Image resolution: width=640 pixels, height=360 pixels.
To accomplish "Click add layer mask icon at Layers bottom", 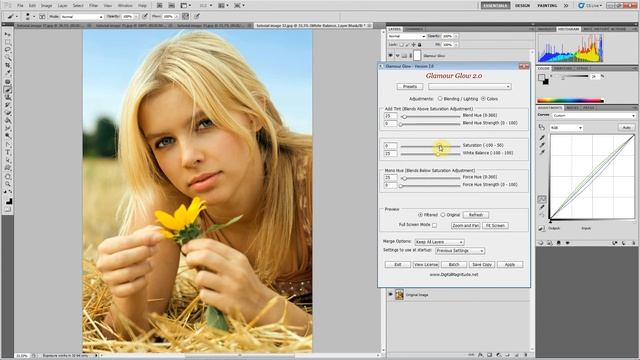I will (x=489, y=355).
